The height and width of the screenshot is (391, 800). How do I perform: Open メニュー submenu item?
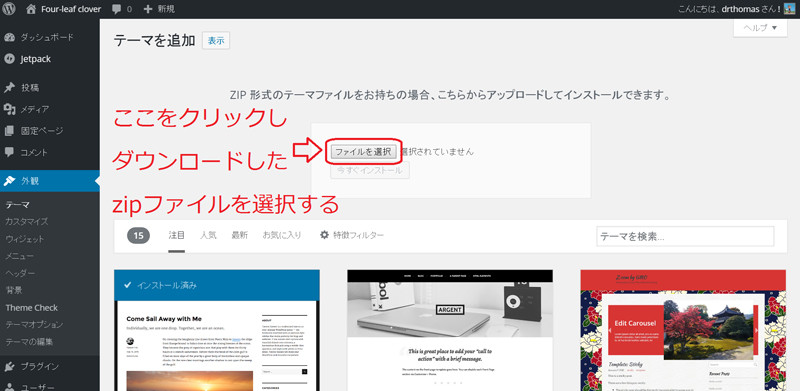pos(19,256)
